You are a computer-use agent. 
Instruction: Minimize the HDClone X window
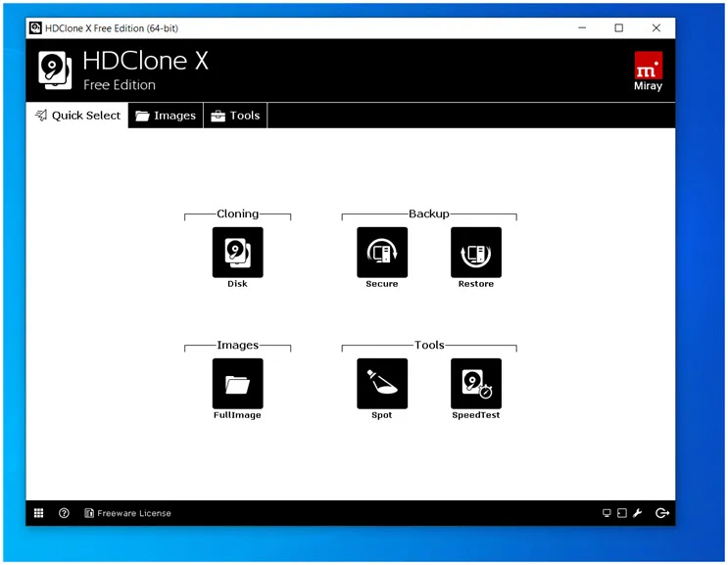point(582,27)
